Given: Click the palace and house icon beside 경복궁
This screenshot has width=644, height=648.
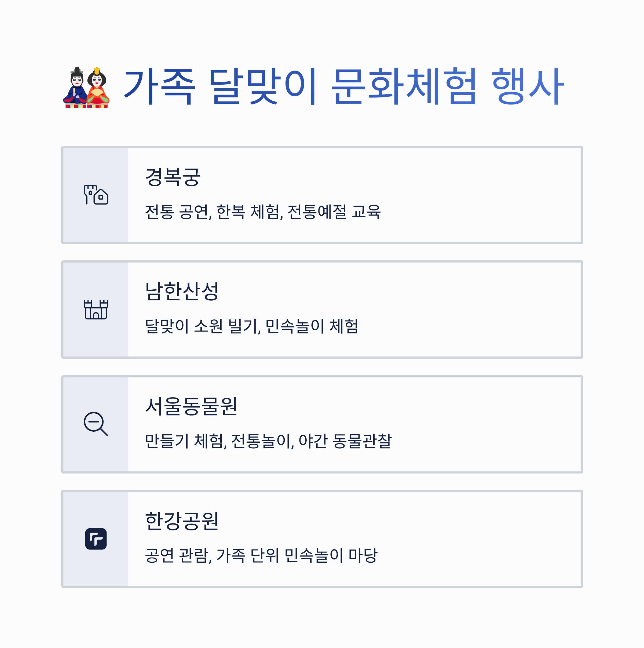Looking at the screenshot, I should pos(96,195).
